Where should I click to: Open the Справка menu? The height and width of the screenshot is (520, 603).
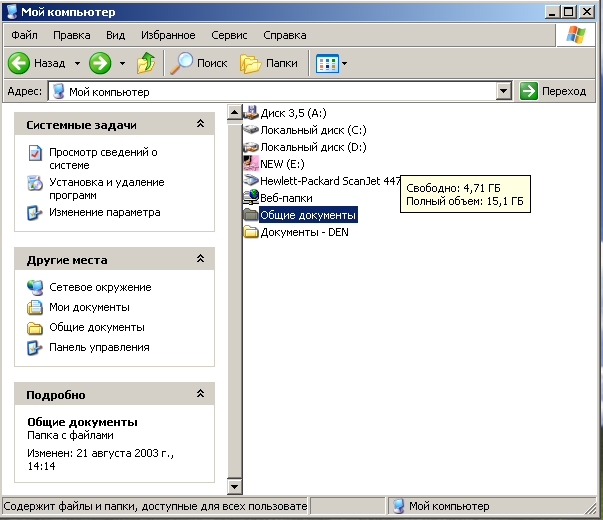[x=285, y=35]
